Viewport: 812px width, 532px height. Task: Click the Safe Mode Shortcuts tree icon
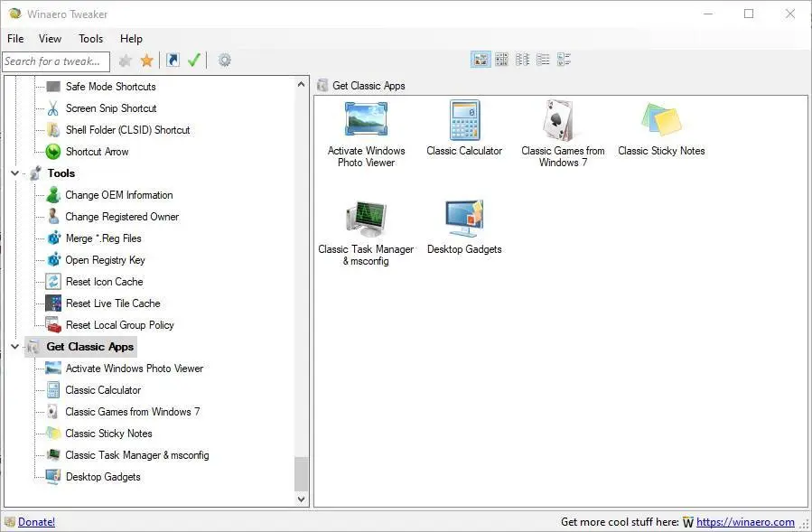point(53,87)
